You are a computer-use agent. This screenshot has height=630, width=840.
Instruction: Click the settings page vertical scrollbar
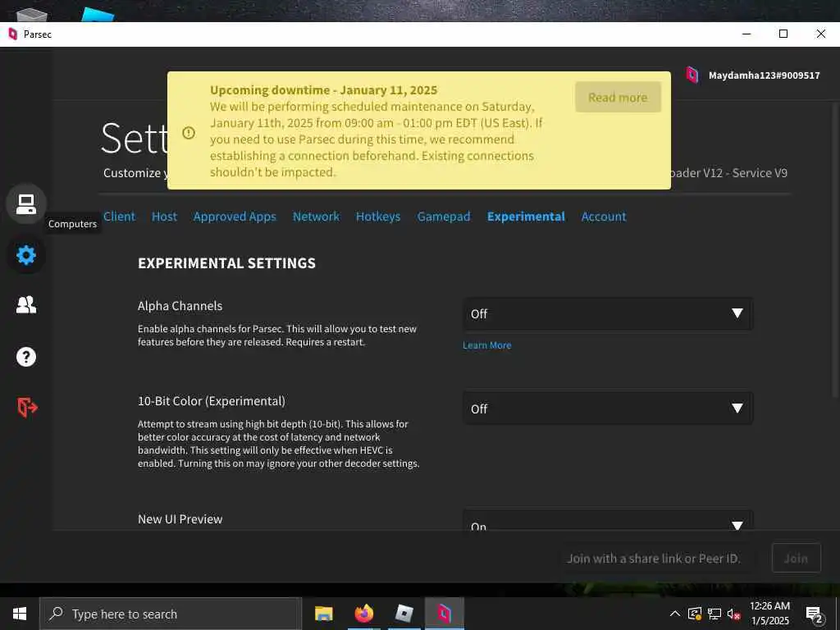tap(835, 249)
